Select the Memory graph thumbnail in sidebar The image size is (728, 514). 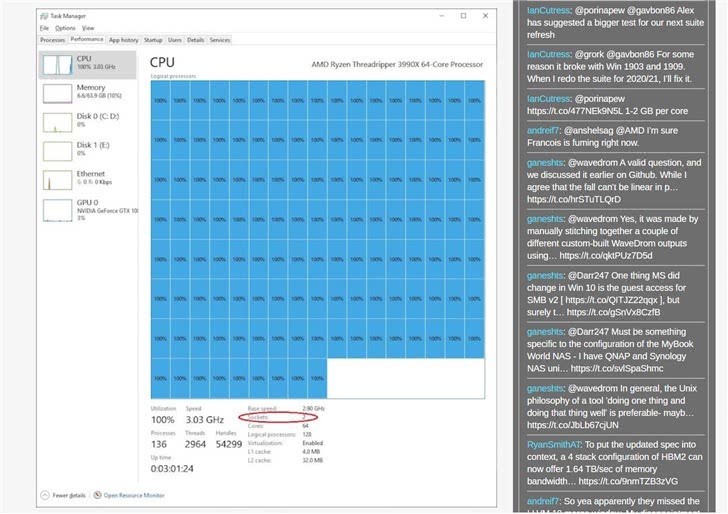tap(58, 94)
